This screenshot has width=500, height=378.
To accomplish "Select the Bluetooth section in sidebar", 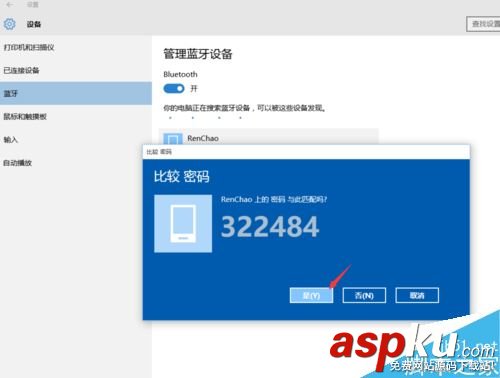I will 76,93.
